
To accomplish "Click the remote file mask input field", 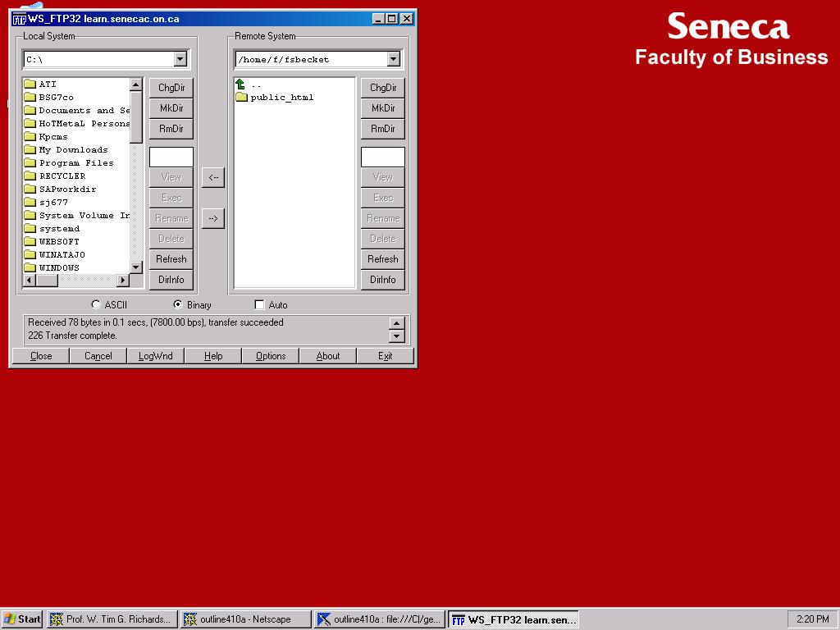I will click(383, 157).
